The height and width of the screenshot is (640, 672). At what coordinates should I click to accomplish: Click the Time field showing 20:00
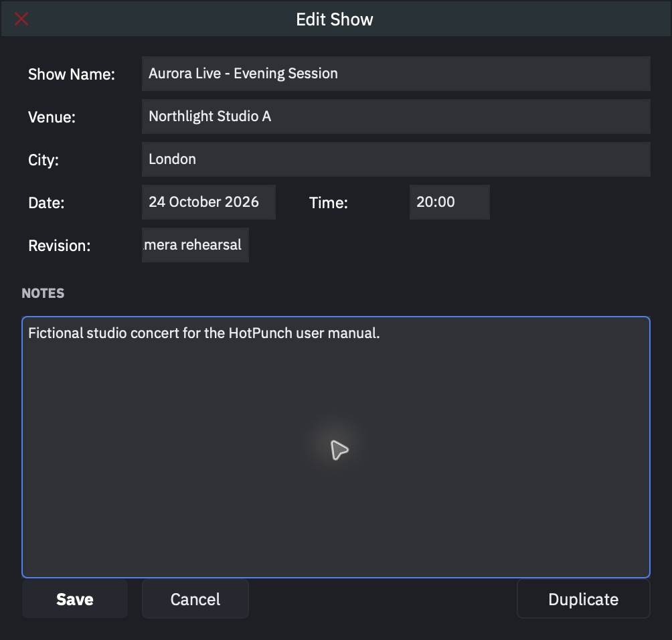pos(450,202)
